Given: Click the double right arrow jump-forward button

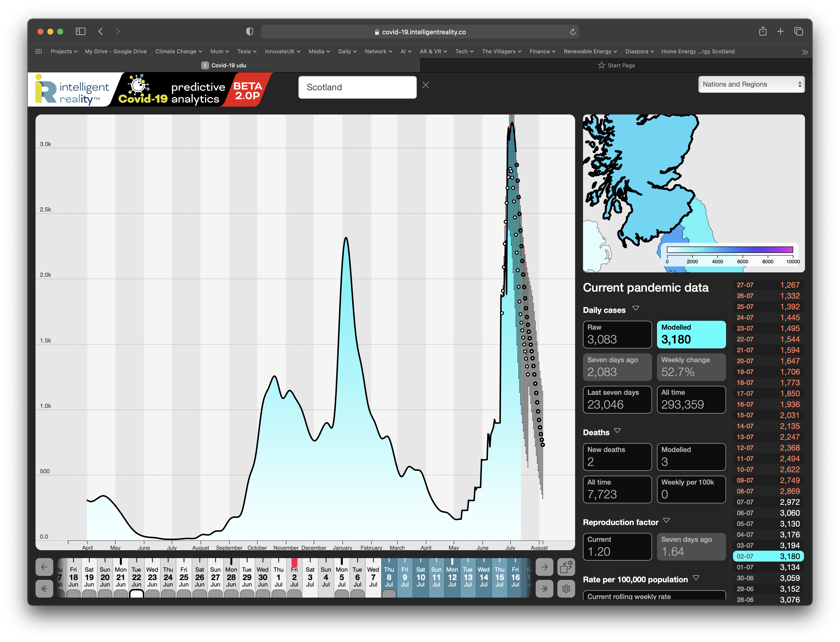Looking at the screenshot, I should pos(544,588).
